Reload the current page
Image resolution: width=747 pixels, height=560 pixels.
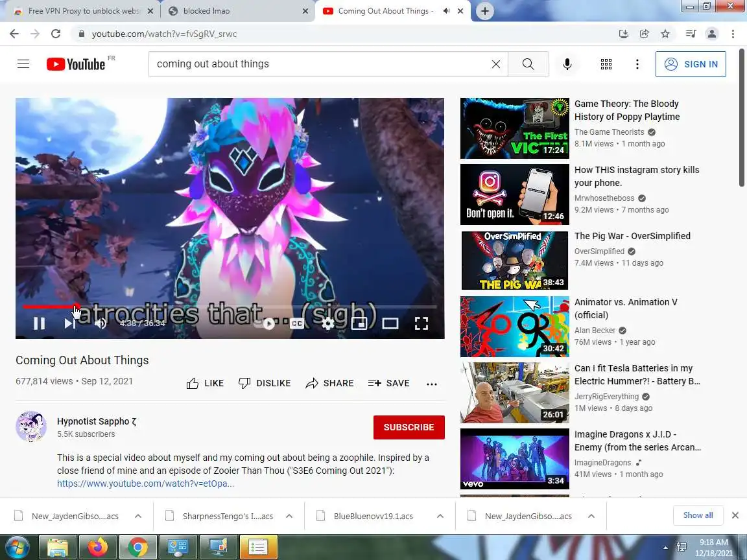coord(56,34)
